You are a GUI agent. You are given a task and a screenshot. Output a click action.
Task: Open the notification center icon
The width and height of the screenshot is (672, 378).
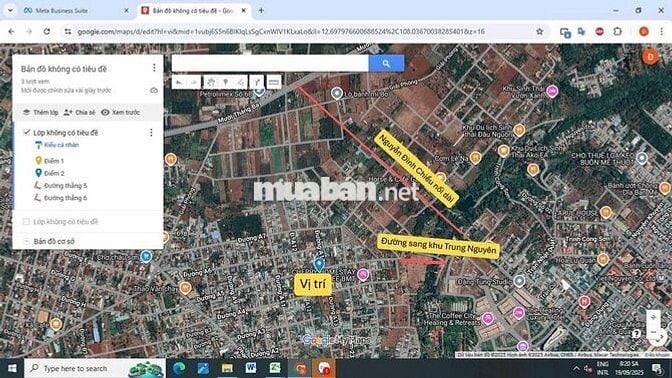click(x=657, y=368)
